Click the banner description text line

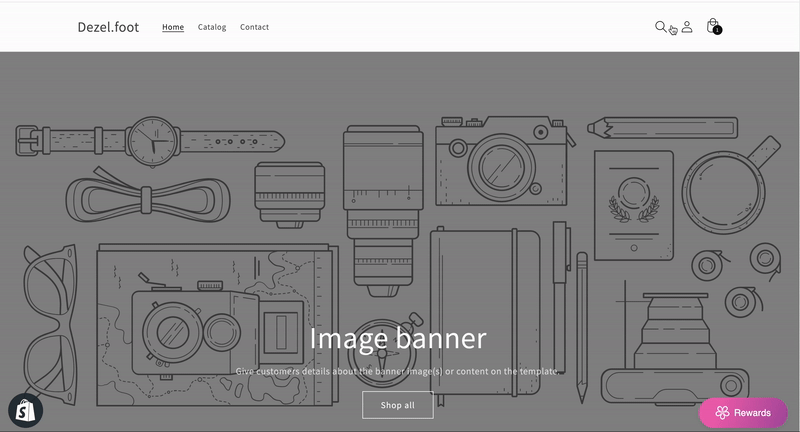(x=398, y=371)
